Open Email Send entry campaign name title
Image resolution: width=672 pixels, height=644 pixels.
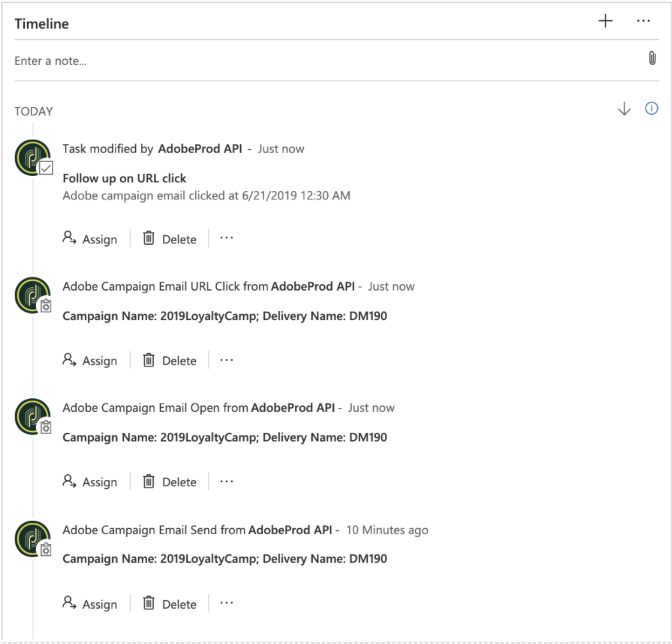225,559
